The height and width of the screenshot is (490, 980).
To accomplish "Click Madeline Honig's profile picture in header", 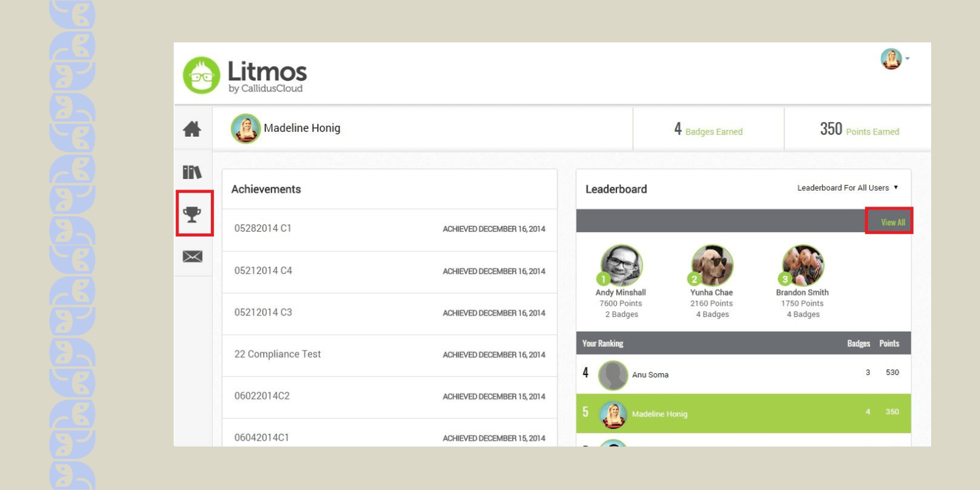I will point(245,129).
